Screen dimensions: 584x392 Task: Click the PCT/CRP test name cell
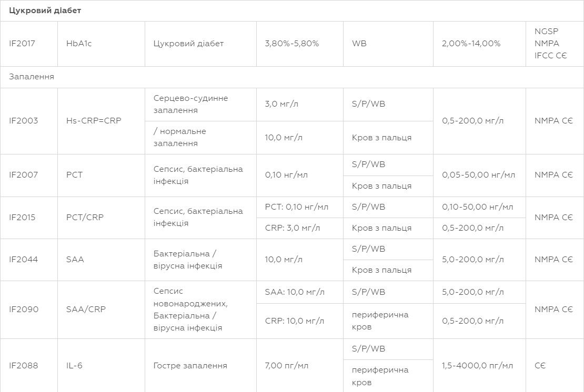tap(101, 218)
